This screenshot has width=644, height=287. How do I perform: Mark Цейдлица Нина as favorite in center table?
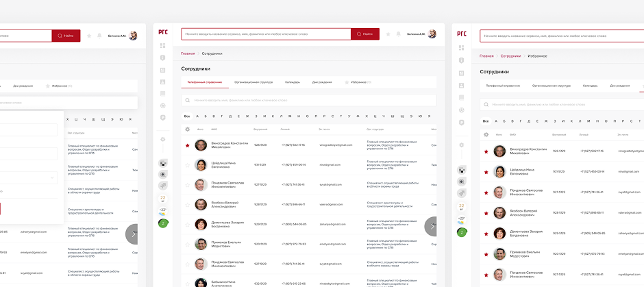(187, 165)
